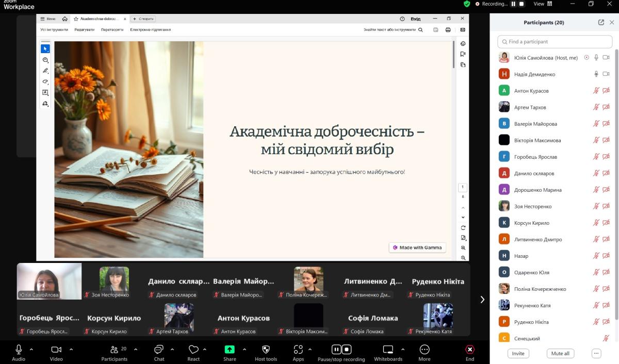This screenshot has width=619, height=364.
Task: Click the Invite button
Action: pos(518,354)
